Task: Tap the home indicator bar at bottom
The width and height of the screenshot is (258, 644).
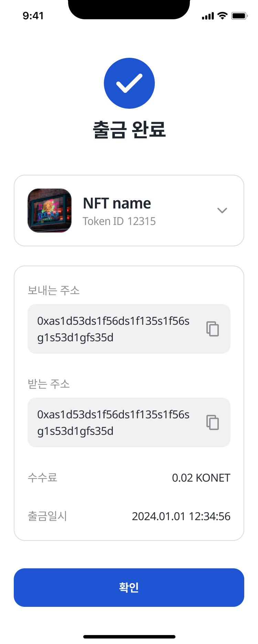Action: pos(129,637)
